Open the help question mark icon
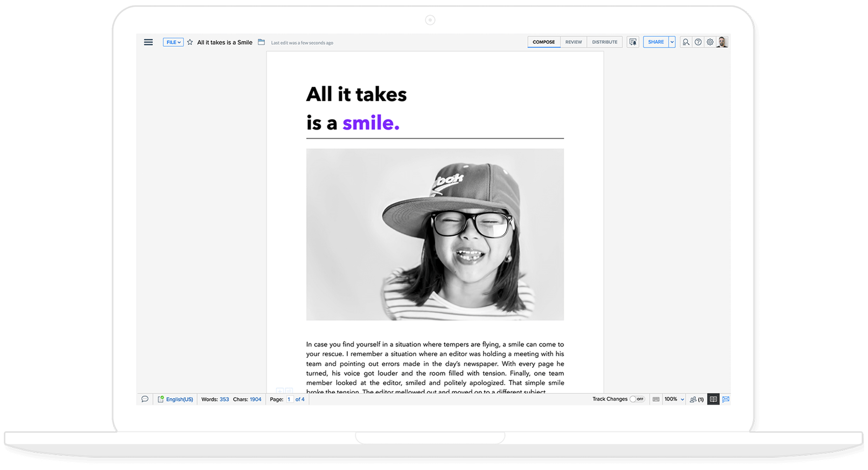This screenshot has width=868, height=470. pos(698,42)
